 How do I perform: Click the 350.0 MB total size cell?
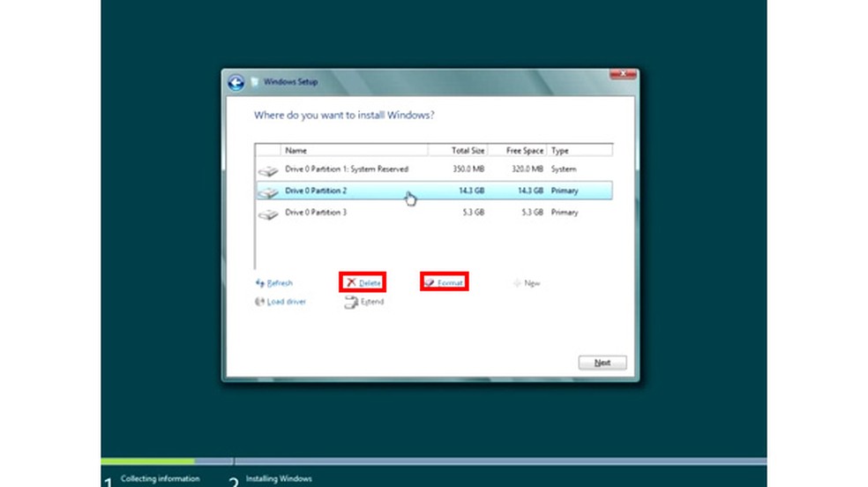(468, 169)
